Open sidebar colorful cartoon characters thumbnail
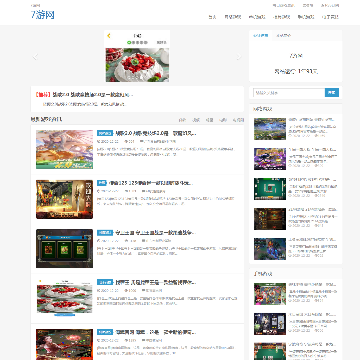The image size is (360, 360). point(270,294)
